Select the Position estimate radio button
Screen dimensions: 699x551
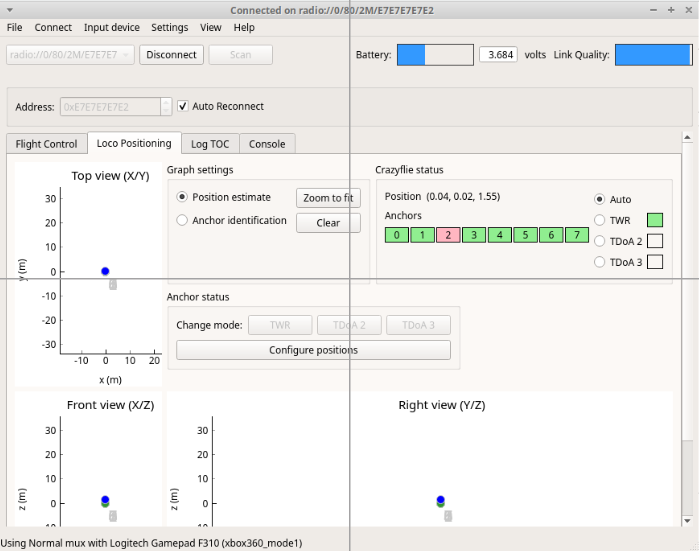pos(182,197)
